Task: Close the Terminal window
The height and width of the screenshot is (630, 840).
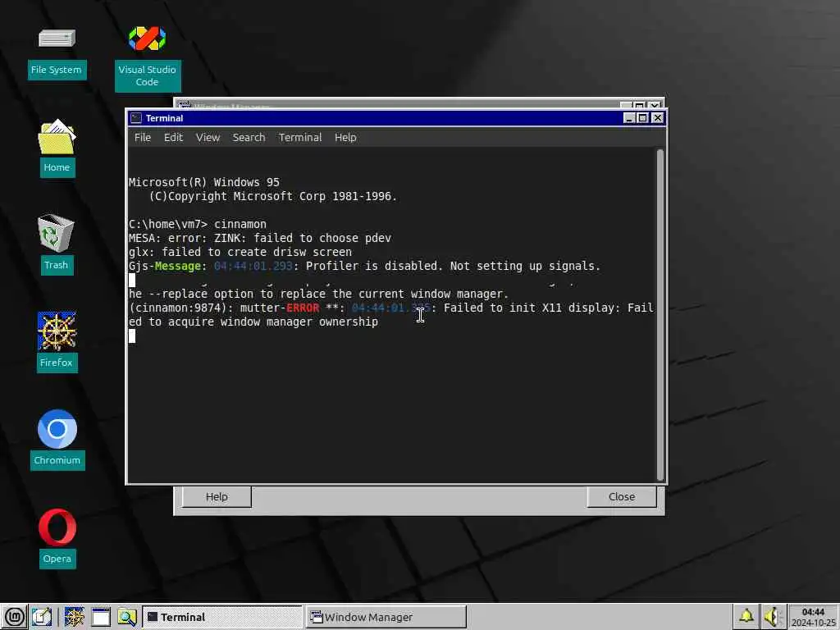Action: tap(657, 118)
